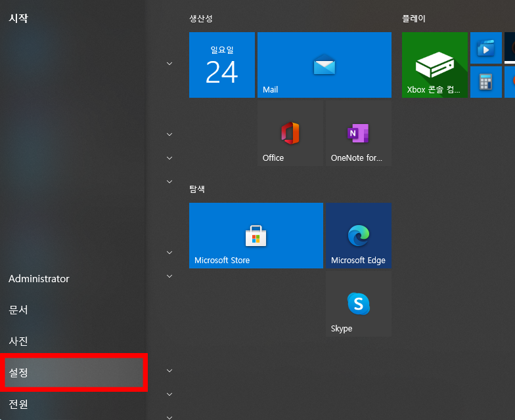
Task: Open the 문서 (Documents) menu entry
Action: tap(74, 310)
